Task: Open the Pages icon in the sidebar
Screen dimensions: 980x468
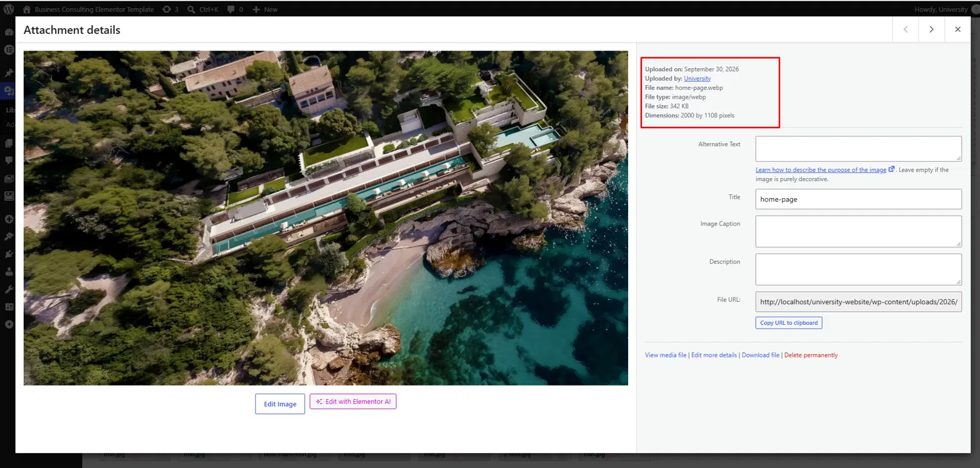Action: 9,143
